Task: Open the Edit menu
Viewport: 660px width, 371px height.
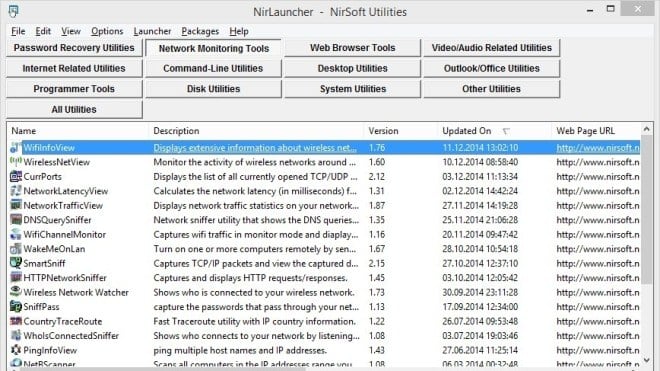Action: click(43, 31)
